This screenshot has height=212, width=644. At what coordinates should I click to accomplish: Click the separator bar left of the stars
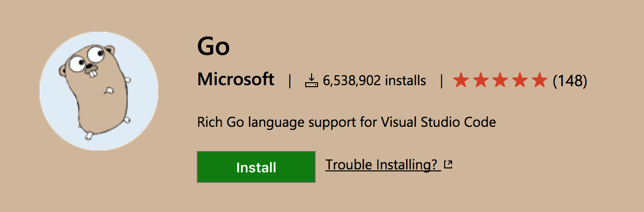[x=441, y=80]
